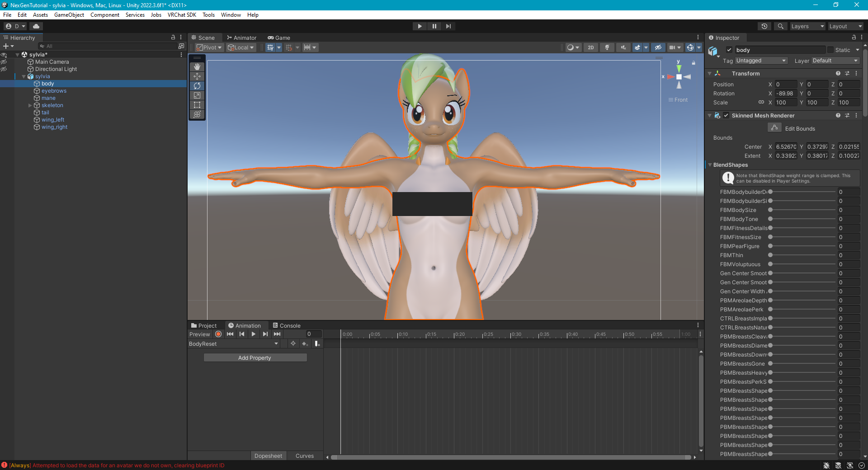The height and width of the screenshot is (470, 868).
Task: Toggle the body object active checkbox
Action: [729, 50]
